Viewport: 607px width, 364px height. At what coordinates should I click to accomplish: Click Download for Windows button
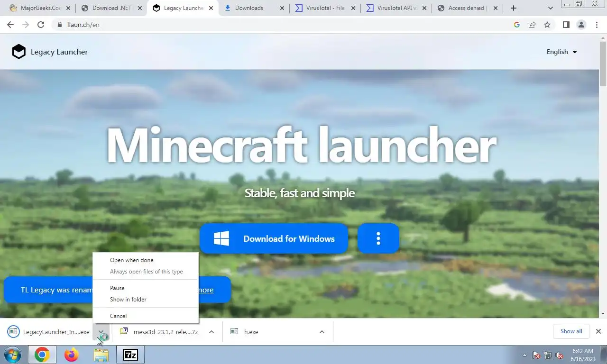[274, 238]
